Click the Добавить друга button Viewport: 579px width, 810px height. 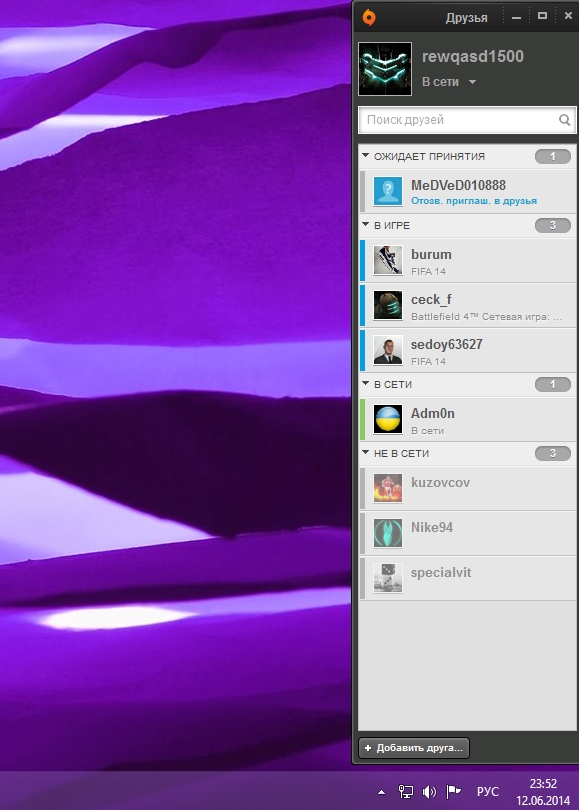coord(414,748)
